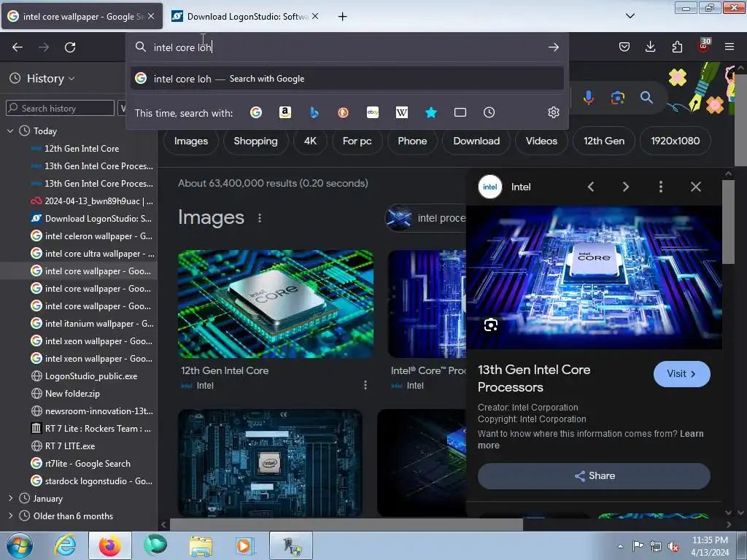
Task: Select the Download filter chip
Action: pyautogui.click(x=476, y=141)
